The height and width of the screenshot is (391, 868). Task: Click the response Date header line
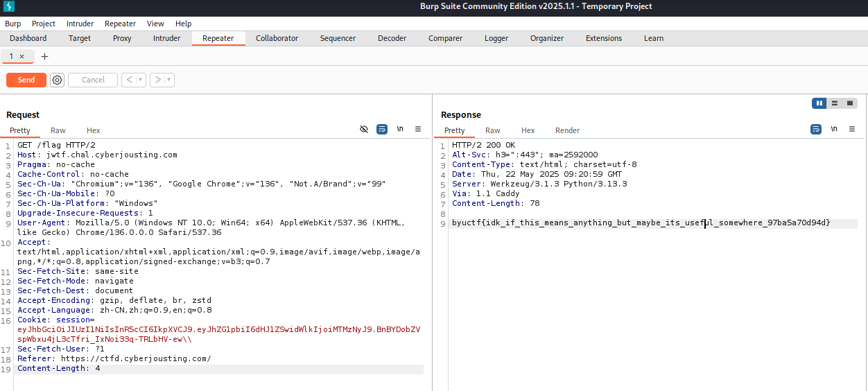537,174
